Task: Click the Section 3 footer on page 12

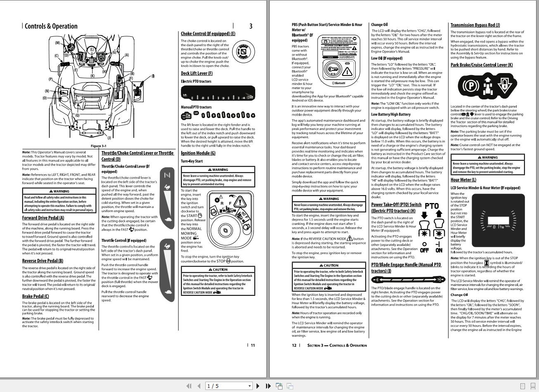Action: pyautogui.click(x=337, y=345)
